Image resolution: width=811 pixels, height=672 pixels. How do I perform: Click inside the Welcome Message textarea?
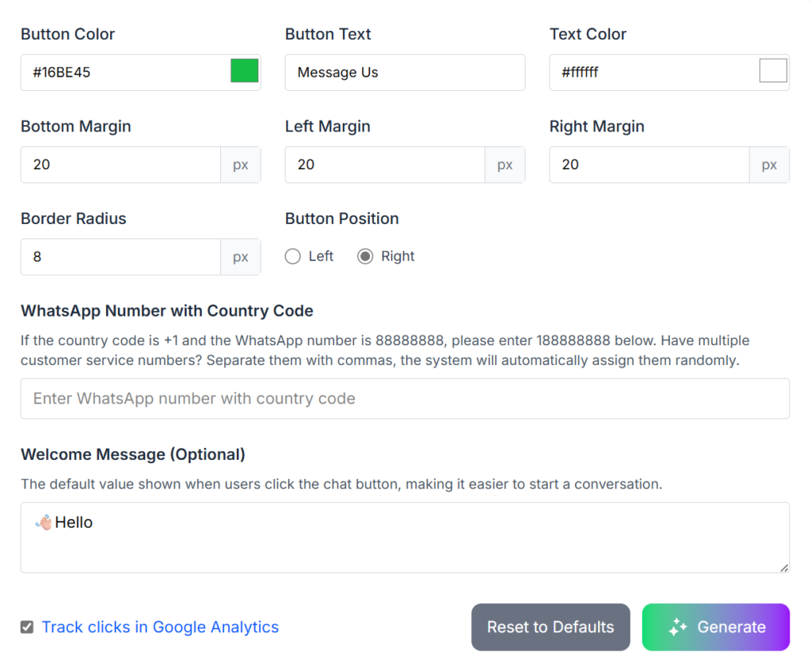[x=405, y=537]
